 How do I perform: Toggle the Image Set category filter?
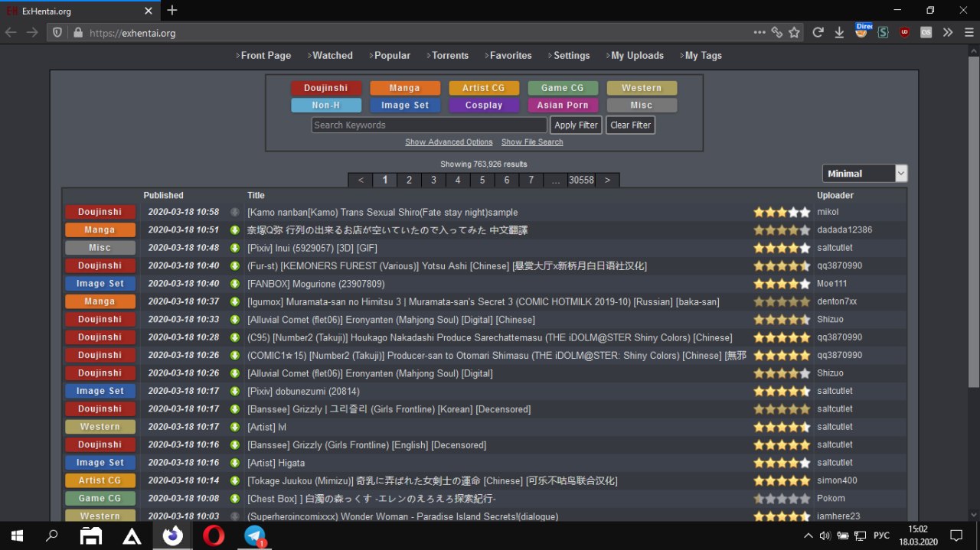tap(405, 106)
